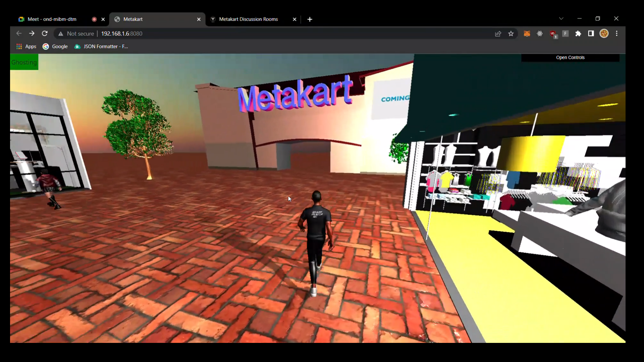Switch to Metakart Discussion Rooms tab
The width and height of the screenshot is (644, 362).
(248, 19)
